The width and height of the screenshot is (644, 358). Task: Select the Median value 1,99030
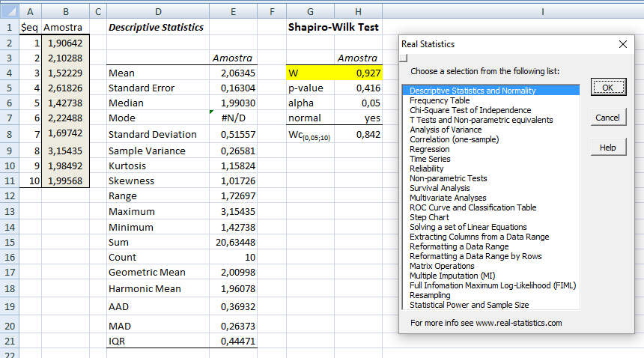click(x=234, y=103)
